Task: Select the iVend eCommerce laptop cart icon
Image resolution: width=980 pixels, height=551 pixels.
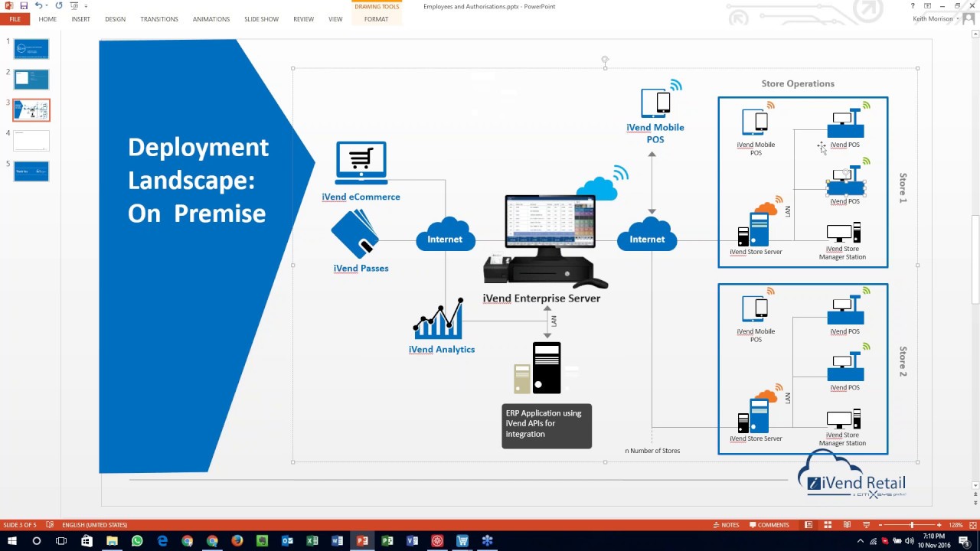Action: 361,162
